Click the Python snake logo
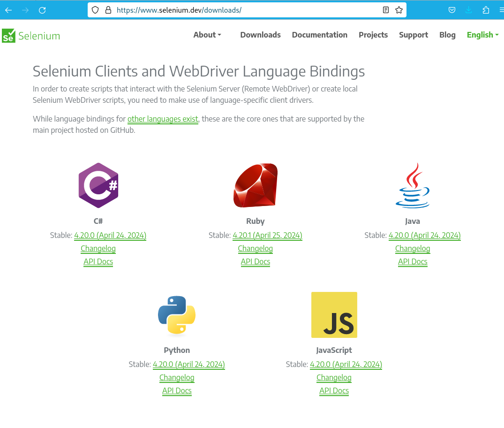 177,315
